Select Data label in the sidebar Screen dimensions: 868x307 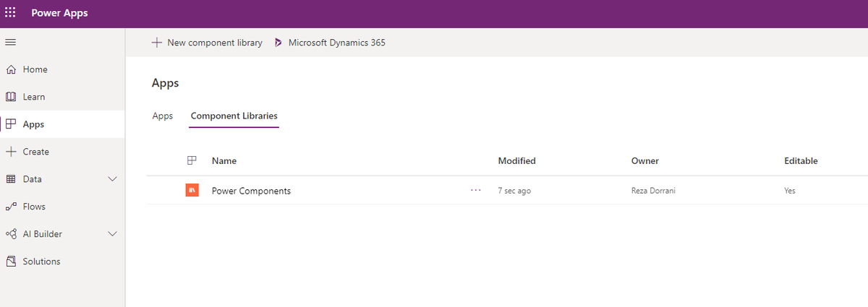[x=33, y=179]
